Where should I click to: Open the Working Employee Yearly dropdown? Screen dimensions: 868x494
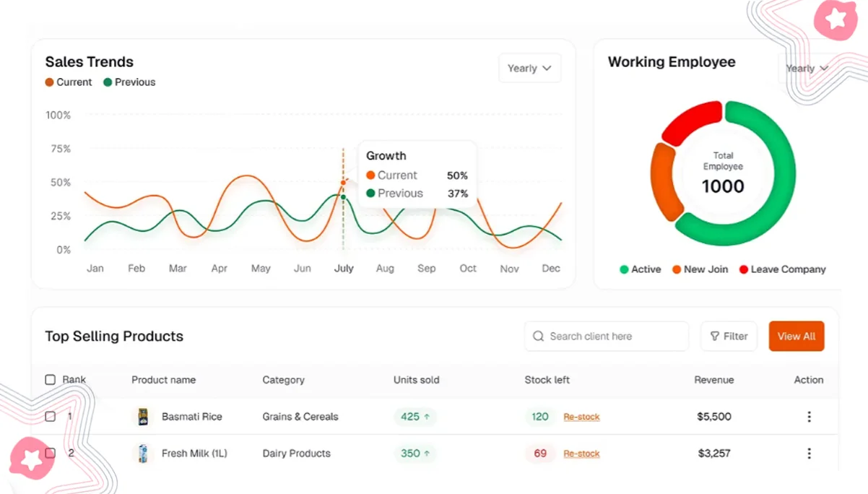[x=807, y=69]
